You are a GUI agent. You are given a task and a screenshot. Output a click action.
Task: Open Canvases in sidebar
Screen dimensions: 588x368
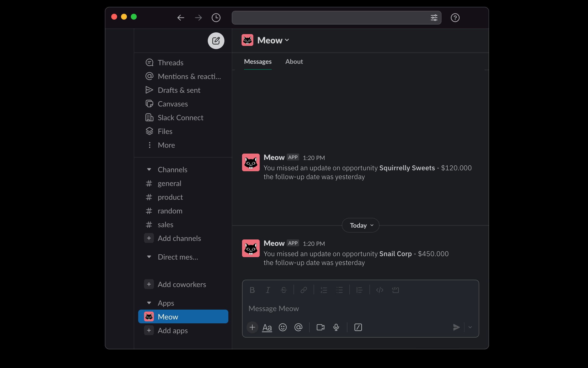point(183,104)
